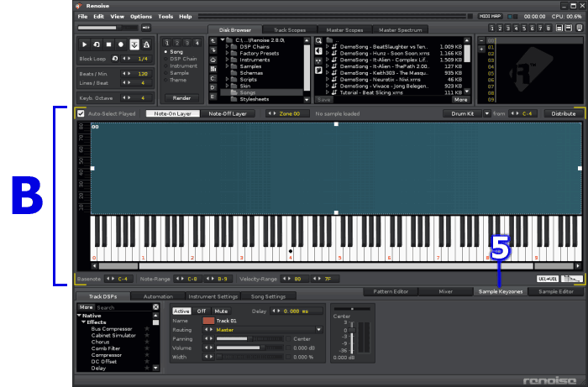Jump to the D: drive
The image size is (588, 387).
[213, 87]
